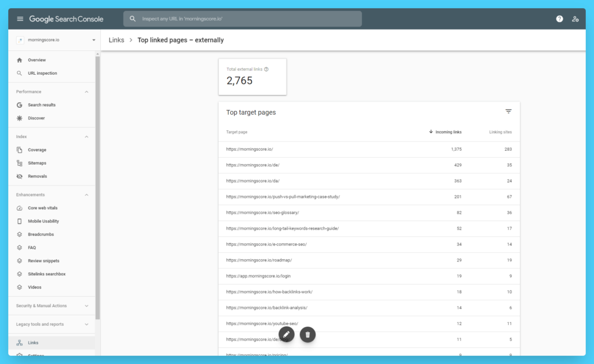The height and width of the screenshot is (364, 594).
Task: Click the 1,375 incoming links value
Action: coord(456,150)
